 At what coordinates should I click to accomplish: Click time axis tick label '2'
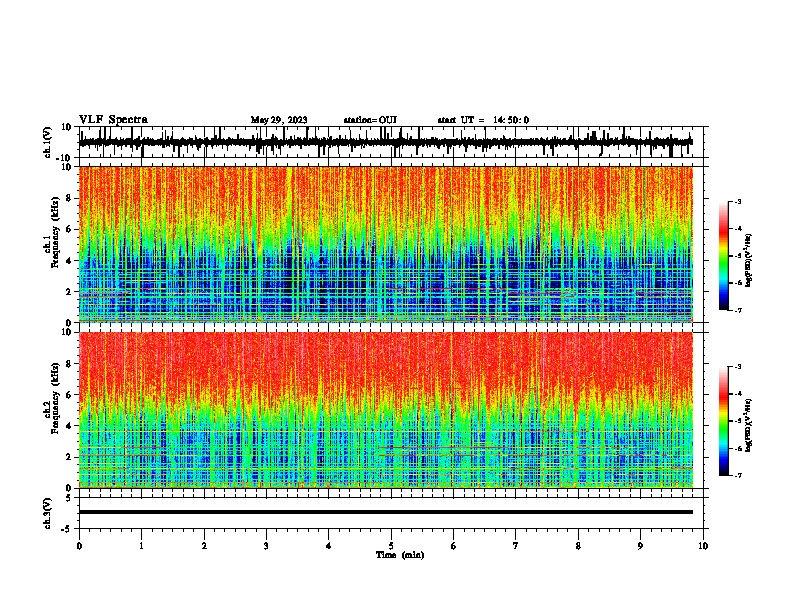tap(204, 546)
